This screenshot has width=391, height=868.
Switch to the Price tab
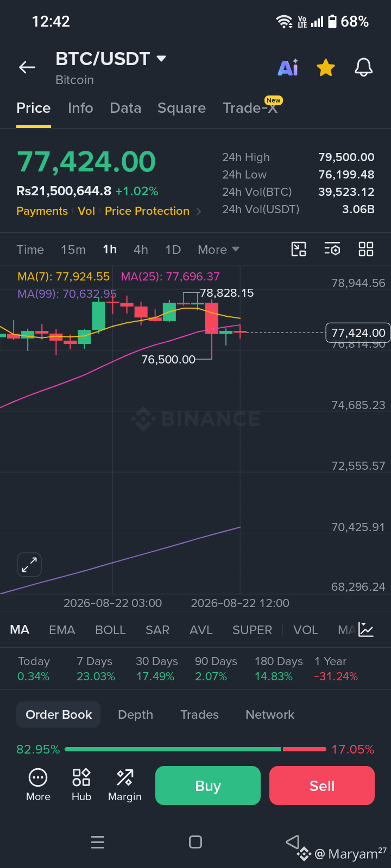[x=34, y=108]
